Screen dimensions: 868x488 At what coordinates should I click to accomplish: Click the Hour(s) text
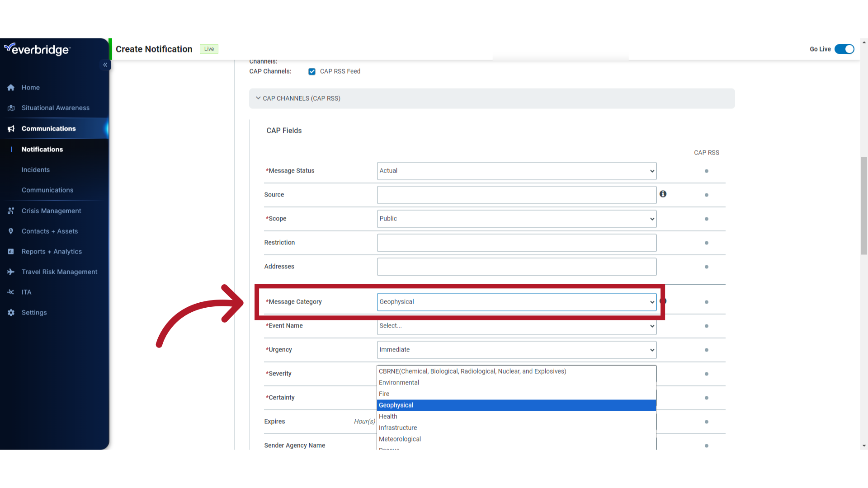coord(364,422)
